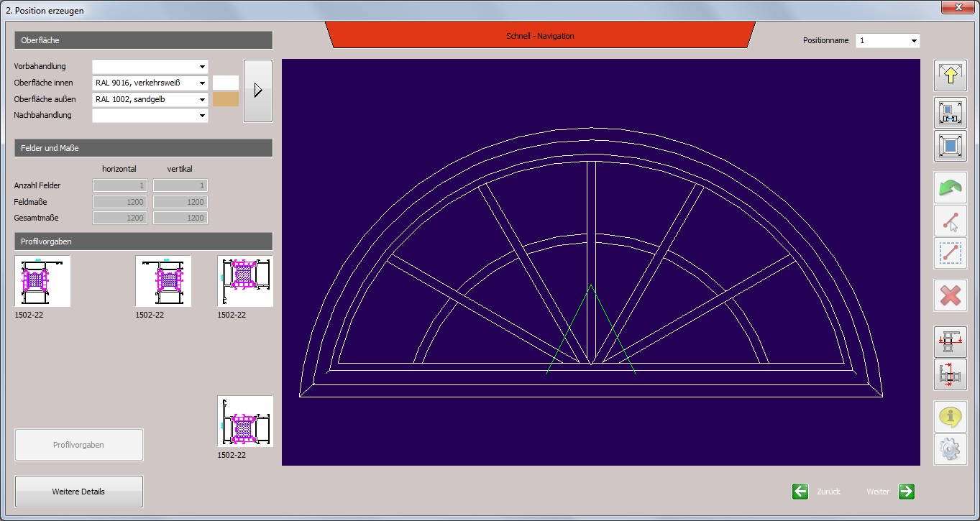Open the gear settings icon
This screenshot has width=980, height=521.
point(950,449)
